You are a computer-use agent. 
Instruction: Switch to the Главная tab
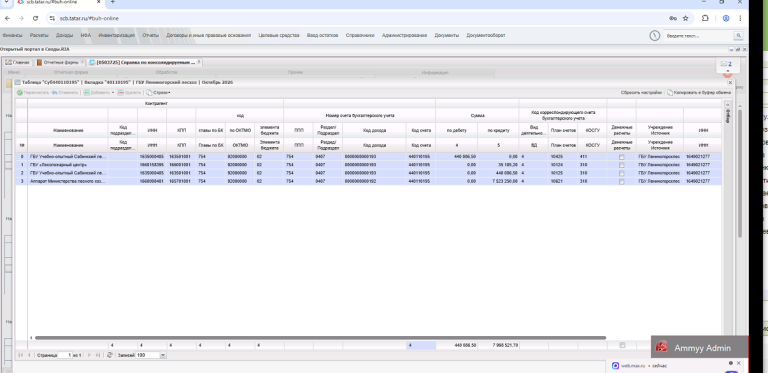click(x=18, y=63)
